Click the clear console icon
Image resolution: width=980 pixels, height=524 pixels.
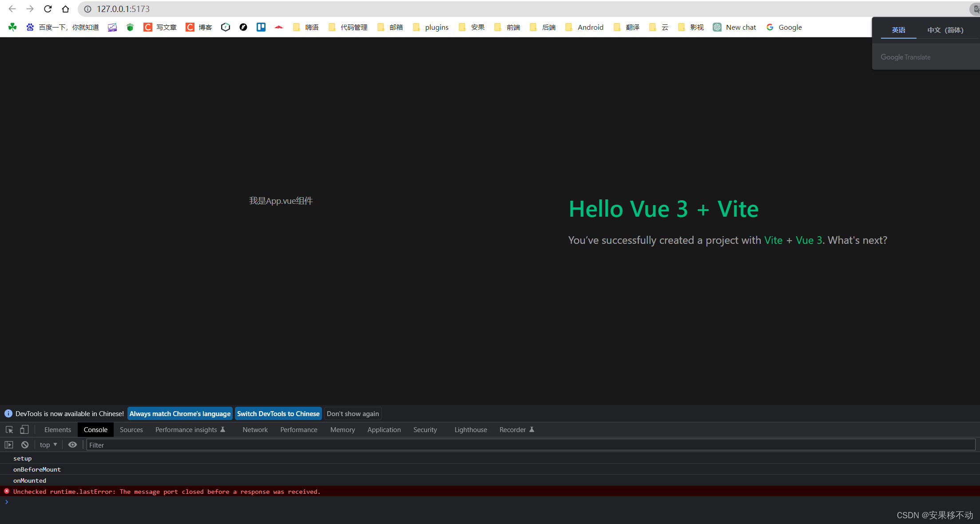pos(25,445)
